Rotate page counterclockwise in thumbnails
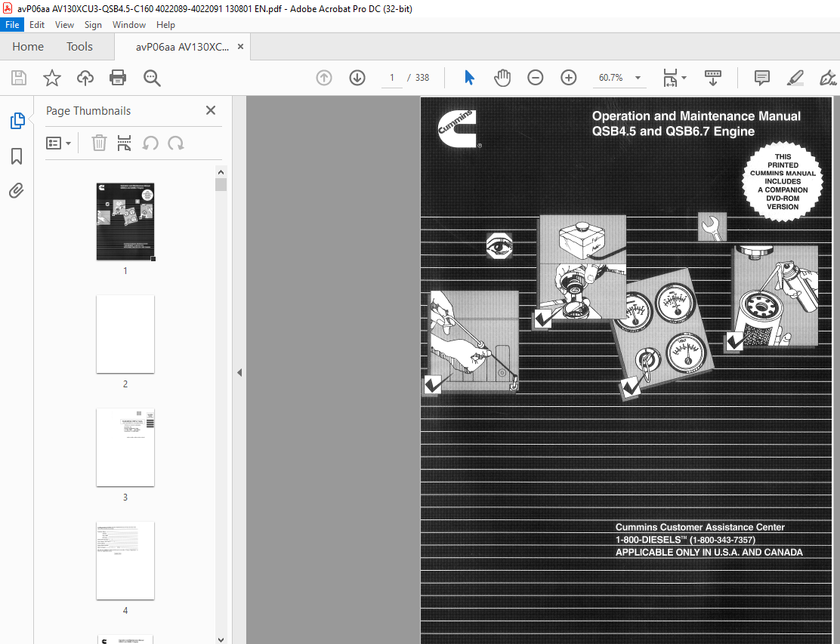Viewport: 840px width, 644px height. (150, 143)
